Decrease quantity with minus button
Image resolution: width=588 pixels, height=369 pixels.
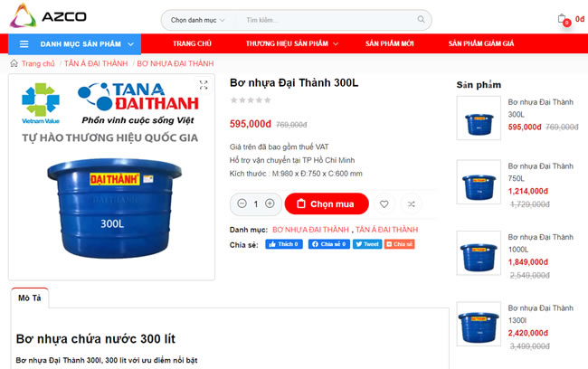tap(242, 203)
